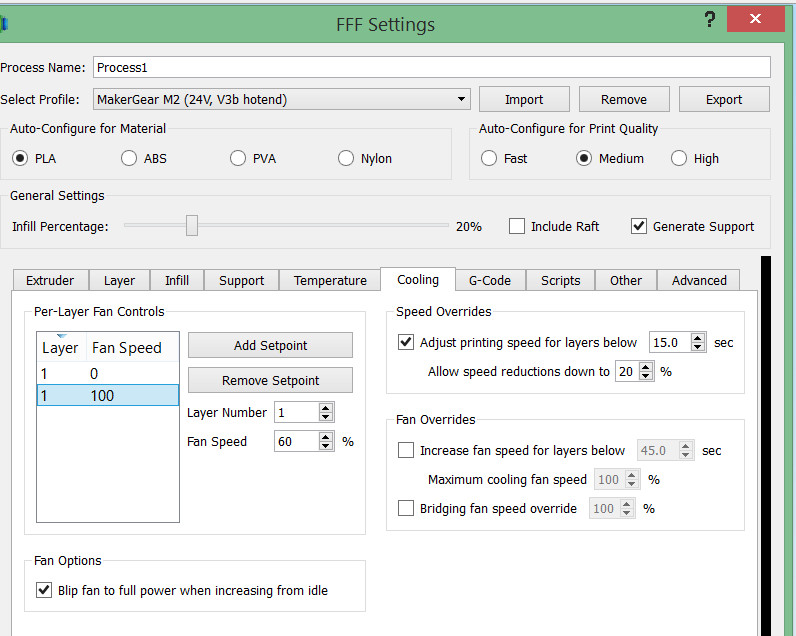The width and height of the screenshot is (796, 636).
Task: Increase the Layer Number spinner value
Action: 326,407
